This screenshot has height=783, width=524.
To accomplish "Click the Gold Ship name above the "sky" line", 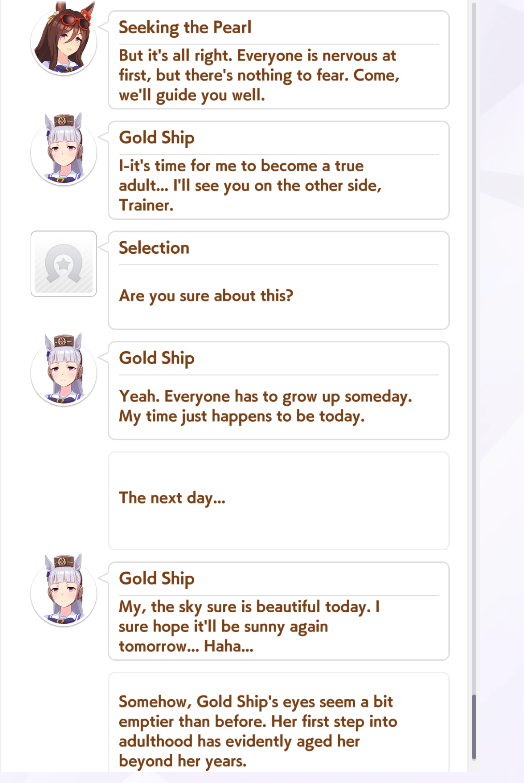I will pos(156,578).
